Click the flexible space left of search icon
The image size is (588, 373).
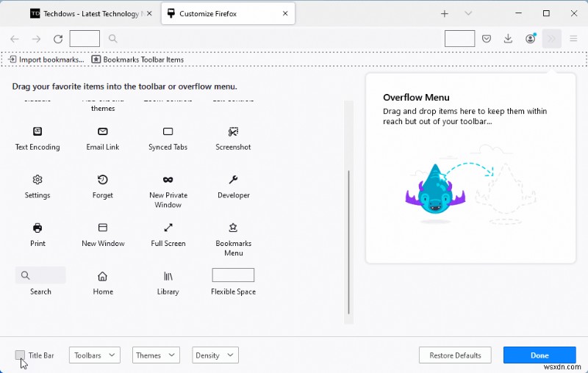[85, 39]
